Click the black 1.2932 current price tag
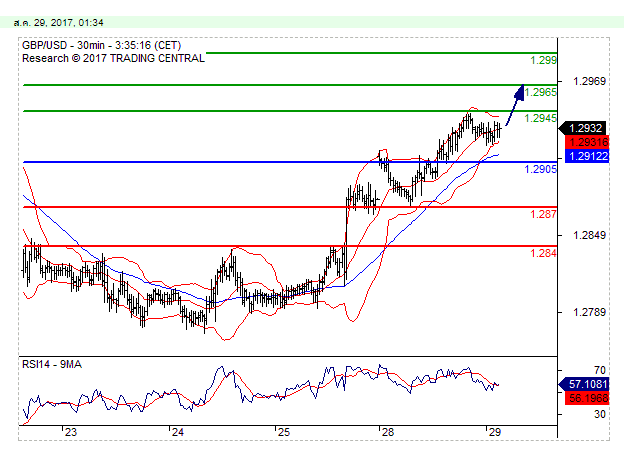This screenshot has height=452, width=624. coord(584,128)
